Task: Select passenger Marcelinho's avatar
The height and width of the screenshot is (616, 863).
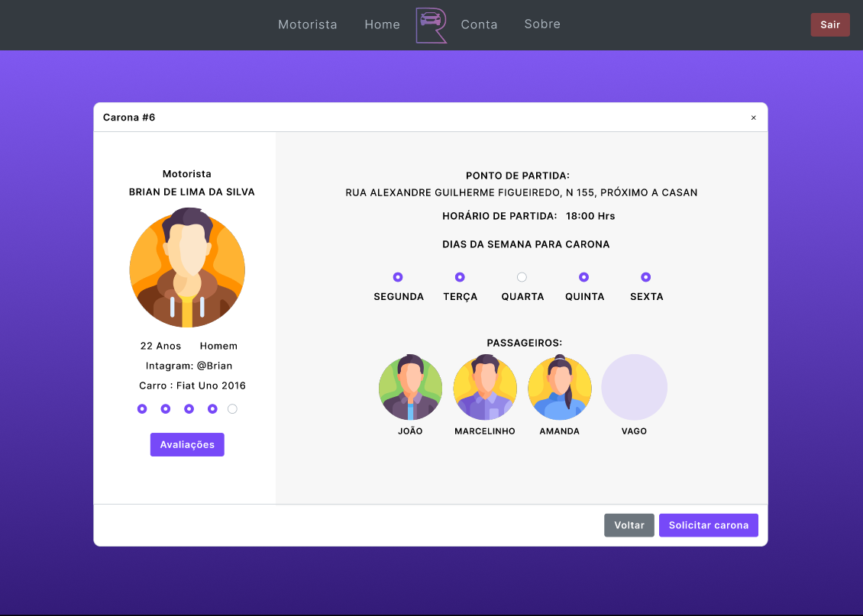Action: tap(485, 388)
